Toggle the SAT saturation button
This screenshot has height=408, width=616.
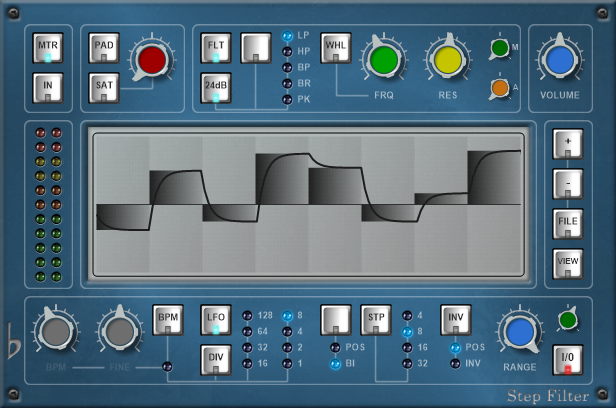(103, 88)
